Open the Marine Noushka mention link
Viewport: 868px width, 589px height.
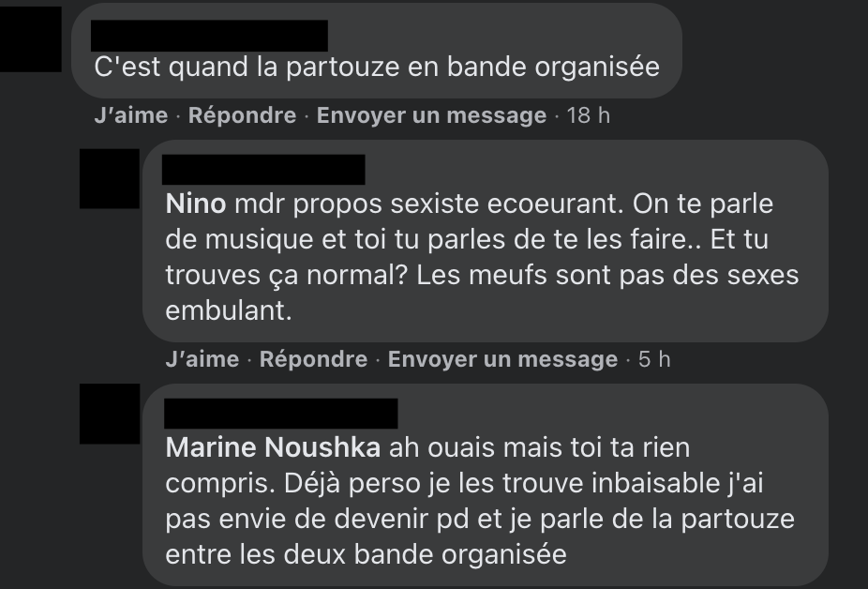pyautogui.click(x=273, y=447)
